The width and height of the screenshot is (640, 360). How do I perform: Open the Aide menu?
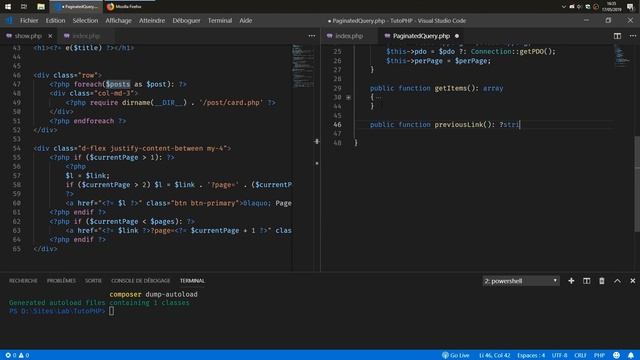[x=245, y=20]
